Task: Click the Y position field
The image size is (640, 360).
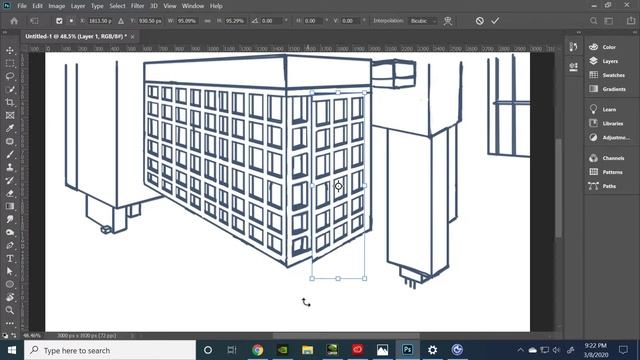Action: pos(151,21)
